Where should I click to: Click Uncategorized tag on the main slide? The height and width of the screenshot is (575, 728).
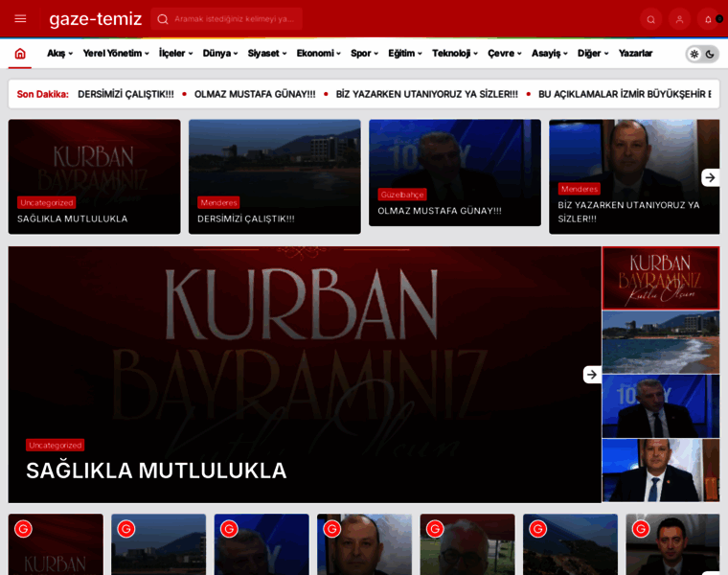tap(55, 445)
